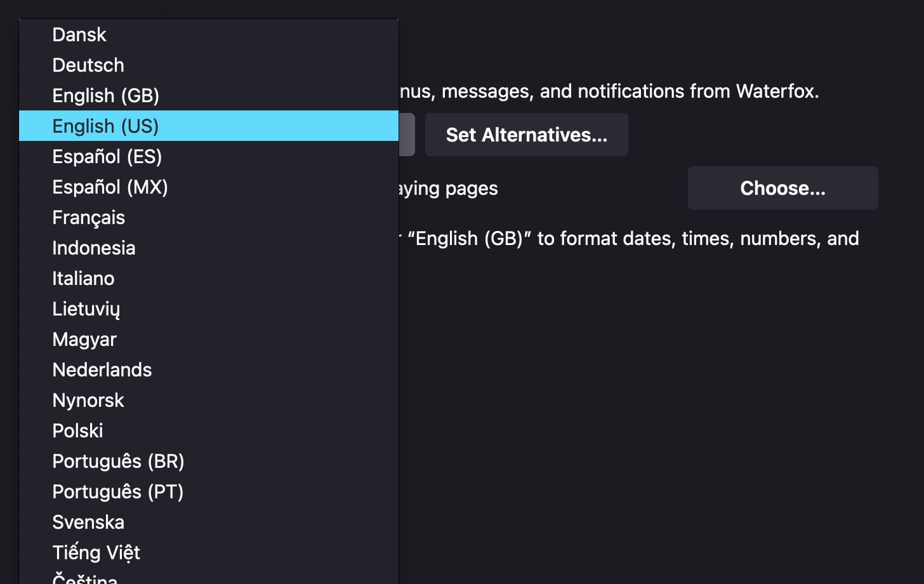Select Português (PT) language option

[117, 491]
